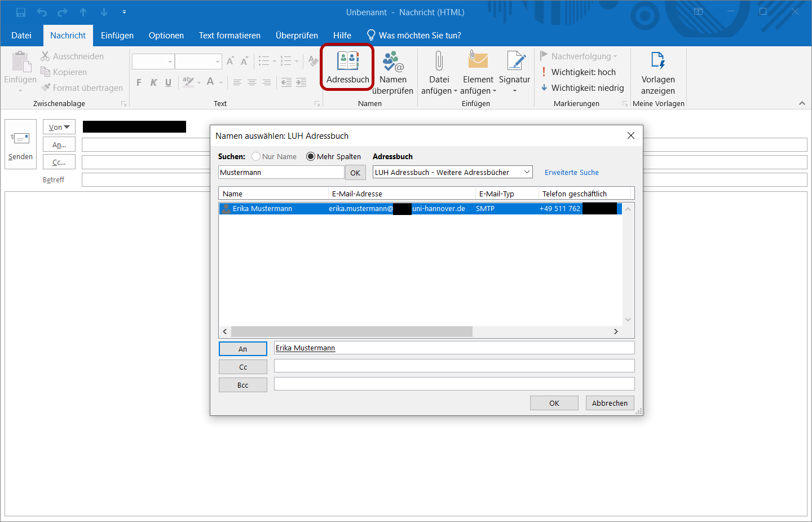Toggle bold (F) formatting
This screenshot has height=522, width=812.
(x=139, y=82)
